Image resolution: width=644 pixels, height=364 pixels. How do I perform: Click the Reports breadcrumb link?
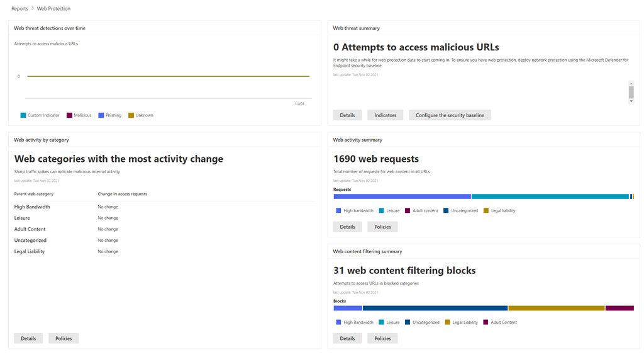[x=19, y=9]
